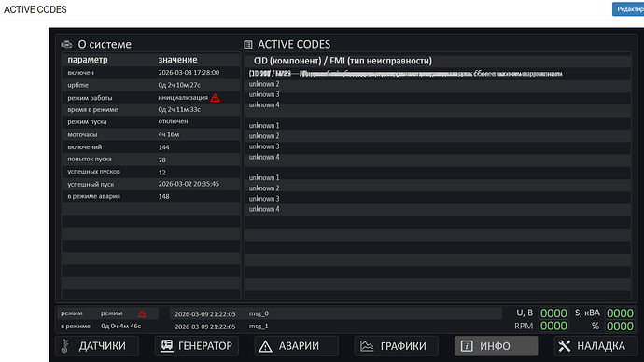The image size is (644, 362).
Task: Select the ИНФО tab
Action: (497, 346)
